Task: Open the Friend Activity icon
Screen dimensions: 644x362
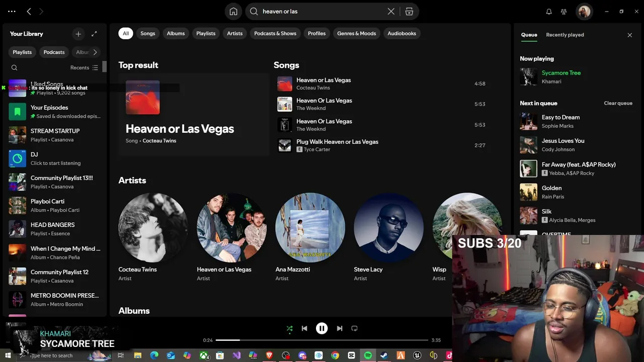Action: [564, 12]
